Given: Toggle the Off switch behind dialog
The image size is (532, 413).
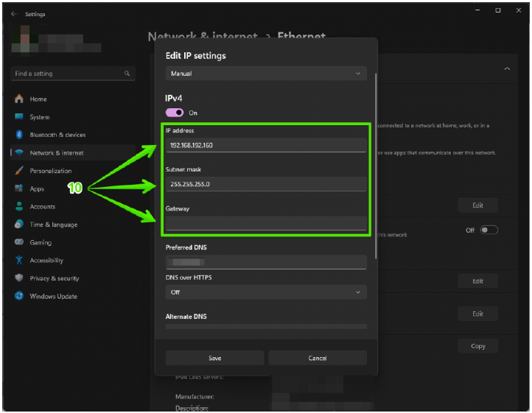Looking at the screenshot, I should click(489, 230).
